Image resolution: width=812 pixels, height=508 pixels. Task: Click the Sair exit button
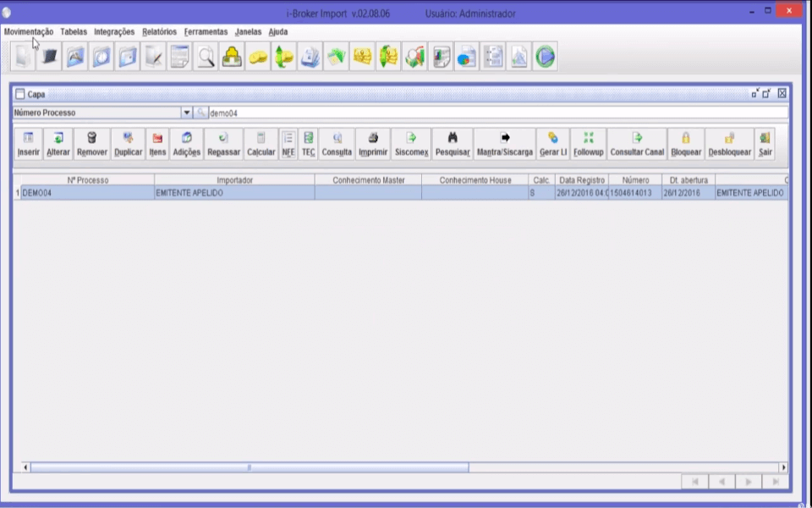click(x=765, y=144)
